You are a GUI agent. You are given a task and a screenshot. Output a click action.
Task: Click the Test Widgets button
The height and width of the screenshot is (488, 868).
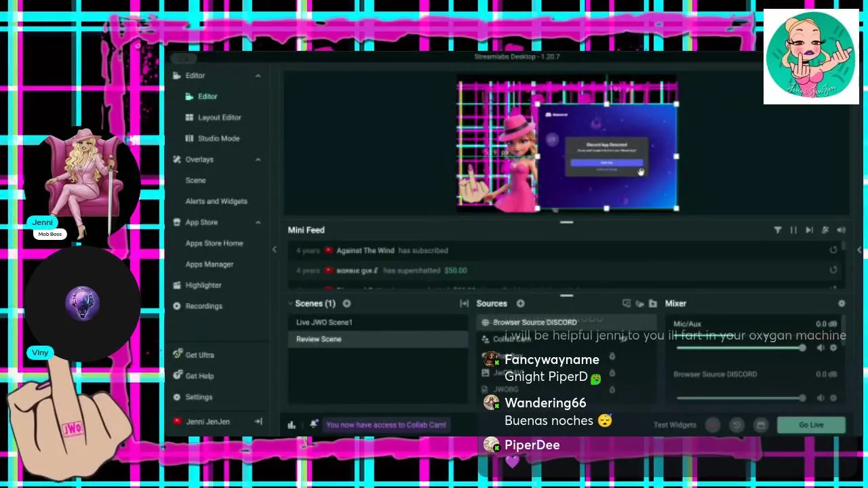tap(675, 425)
